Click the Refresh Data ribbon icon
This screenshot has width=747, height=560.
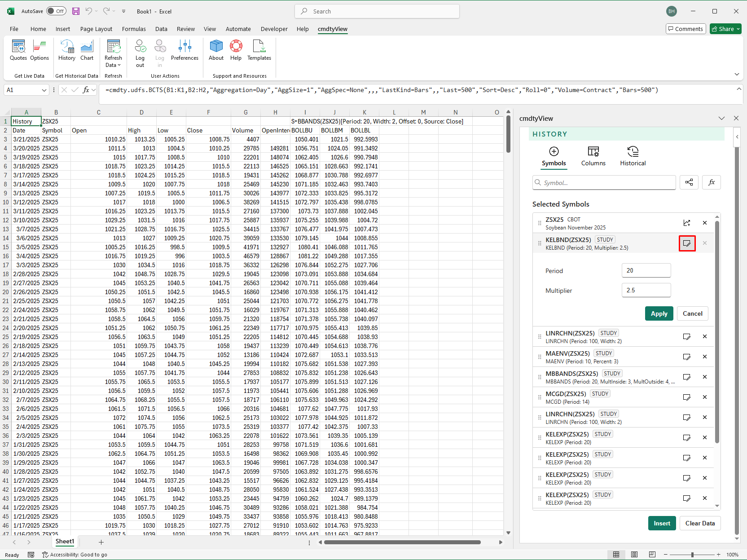tap(113, 47)
